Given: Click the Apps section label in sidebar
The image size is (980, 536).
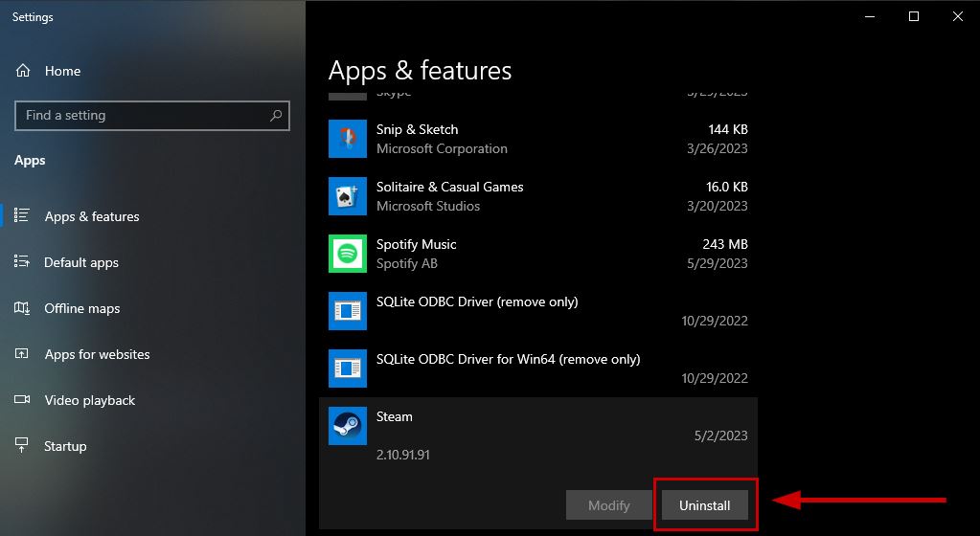Looking at the screenshot, I should [30, 161].
